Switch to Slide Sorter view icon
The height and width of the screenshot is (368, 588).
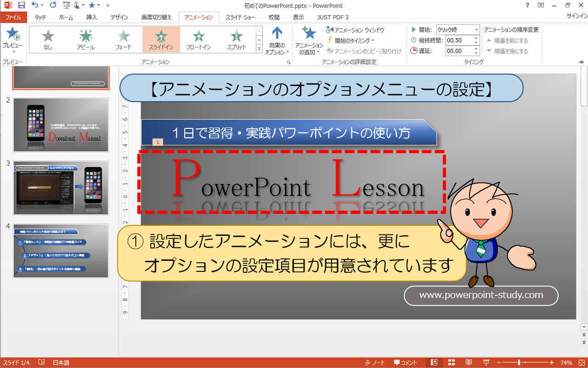click(x=452, y=362)
